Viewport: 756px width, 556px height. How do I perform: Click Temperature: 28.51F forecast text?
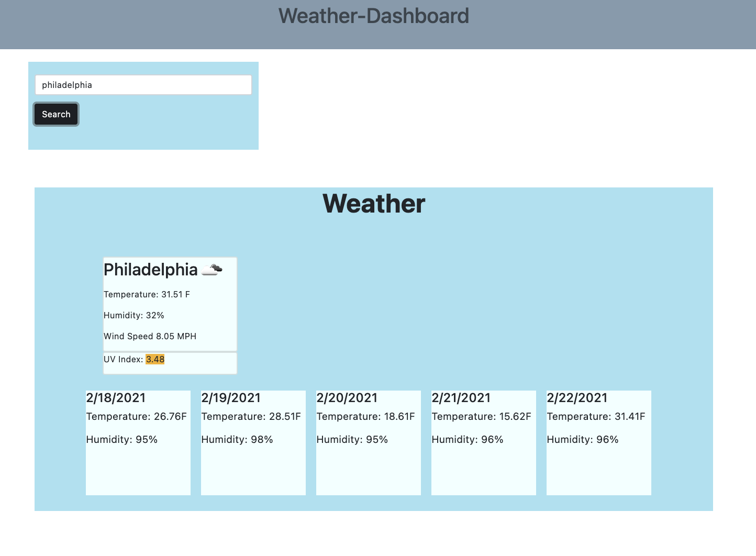tap(251, 417)
